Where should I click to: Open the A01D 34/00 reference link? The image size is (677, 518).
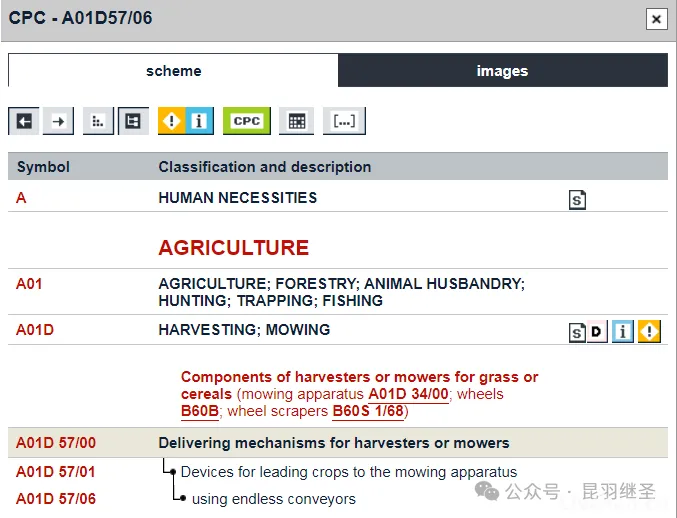click(x=411, y=394)
